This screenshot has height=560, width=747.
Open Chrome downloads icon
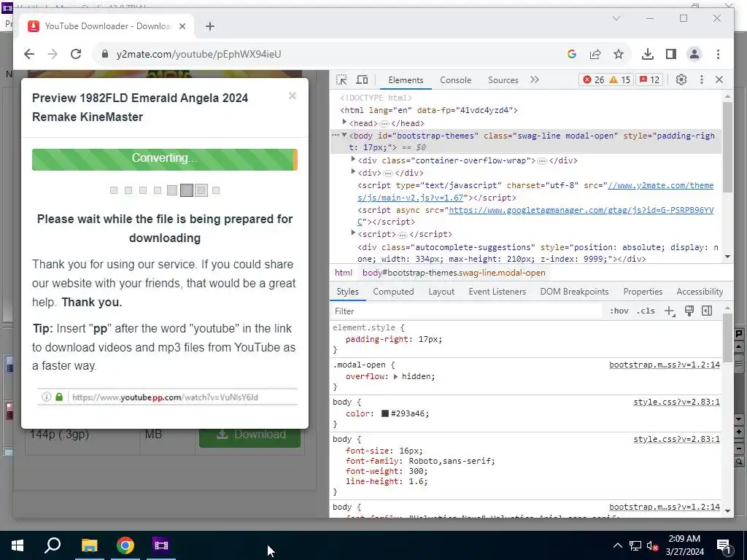click(x=648, y=54)
